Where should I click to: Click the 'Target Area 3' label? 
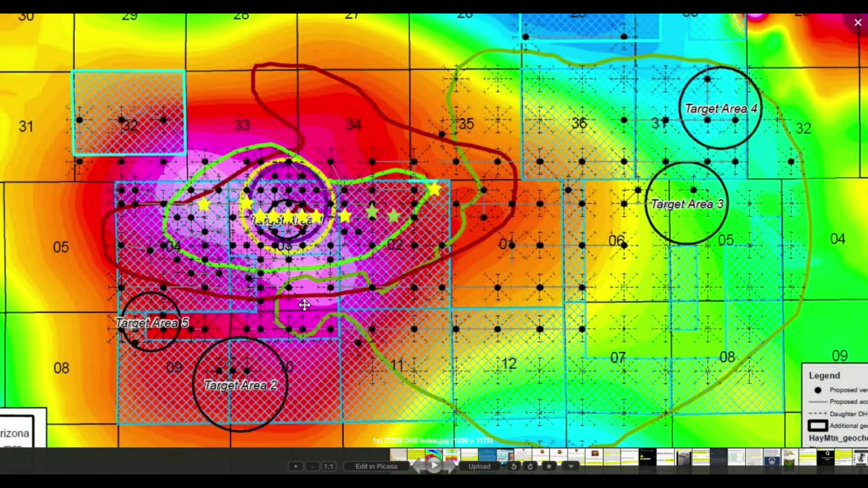(687, 204)
